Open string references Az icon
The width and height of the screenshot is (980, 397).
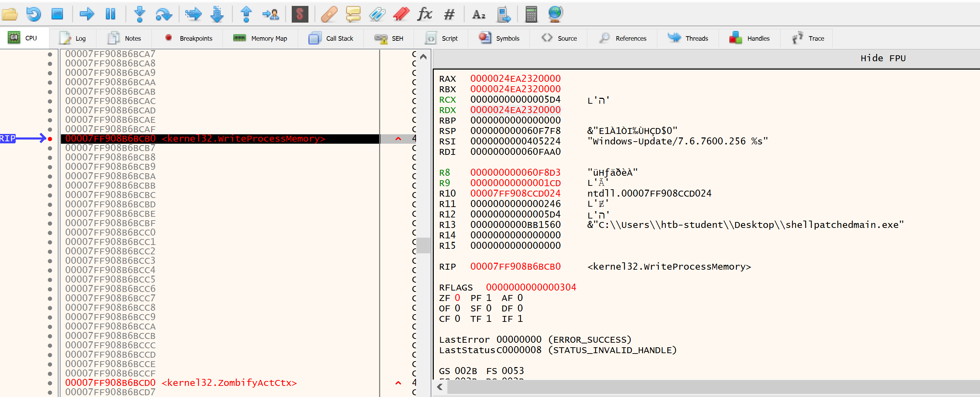coord(479,15)
